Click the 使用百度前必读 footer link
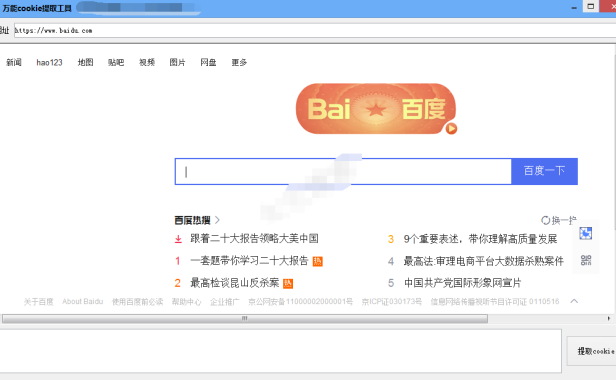 pyautogui.click(x=137, y=301)
